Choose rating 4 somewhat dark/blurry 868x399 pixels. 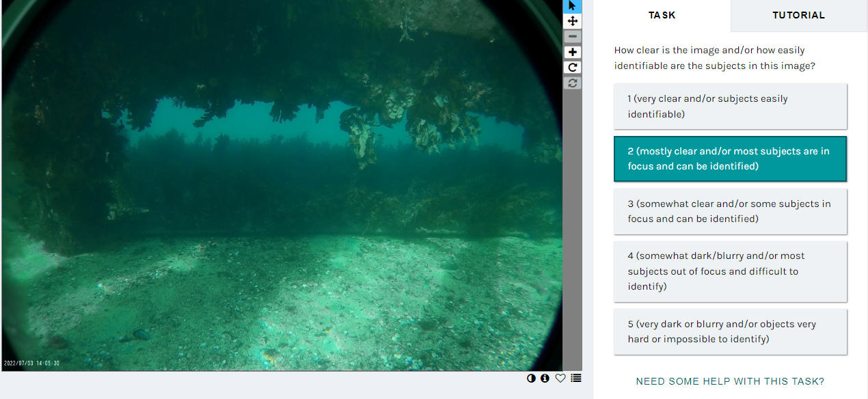point(730,271)
